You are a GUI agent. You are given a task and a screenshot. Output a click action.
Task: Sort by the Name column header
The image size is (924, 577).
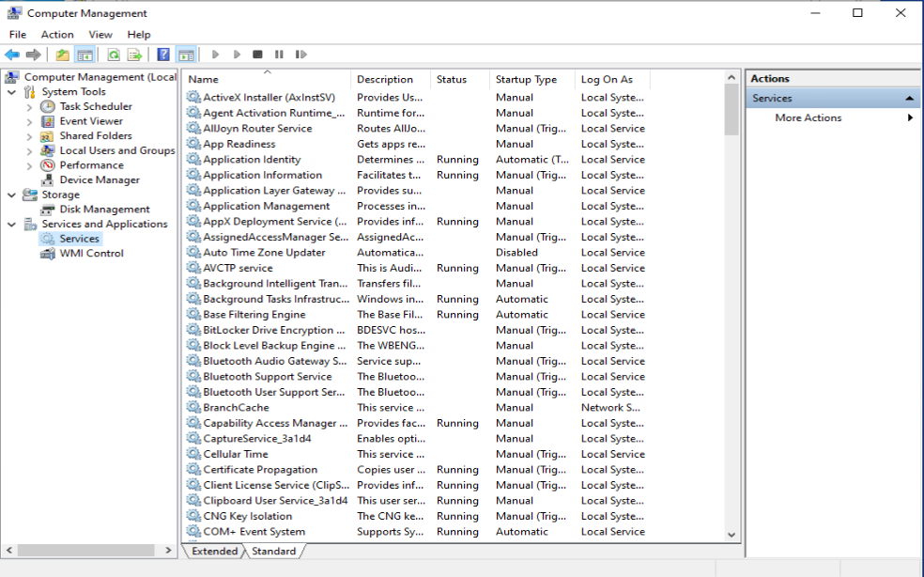[267, 79]
